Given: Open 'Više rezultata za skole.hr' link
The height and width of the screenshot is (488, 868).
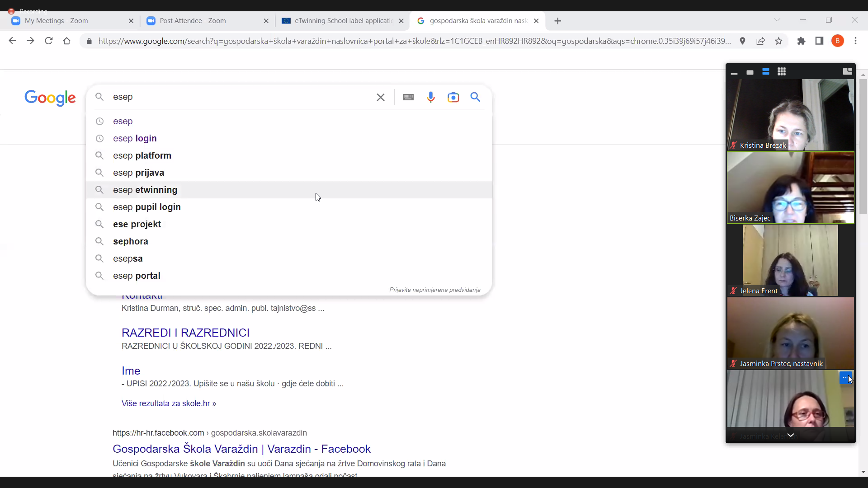Looking at the screenshot, I should coord(169,404).
